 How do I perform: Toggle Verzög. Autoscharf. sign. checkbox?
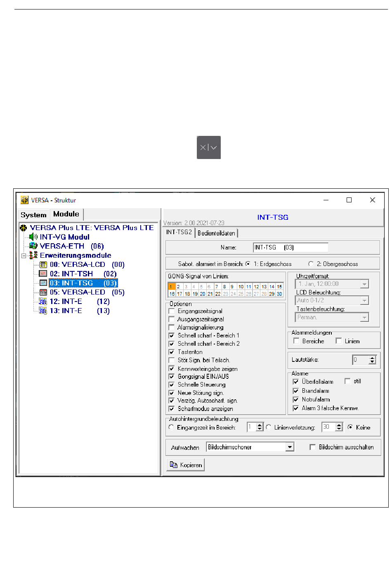[x=172, y=401]
